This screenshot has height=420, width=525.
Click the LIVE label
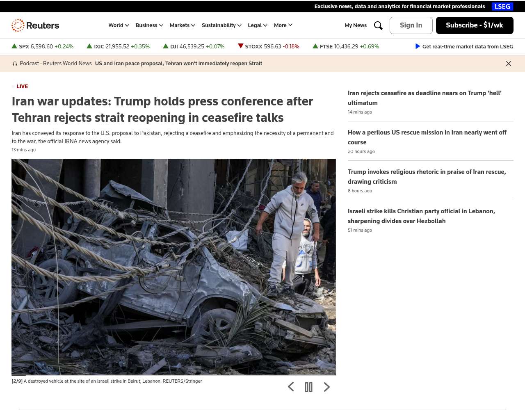pos(22,87)
